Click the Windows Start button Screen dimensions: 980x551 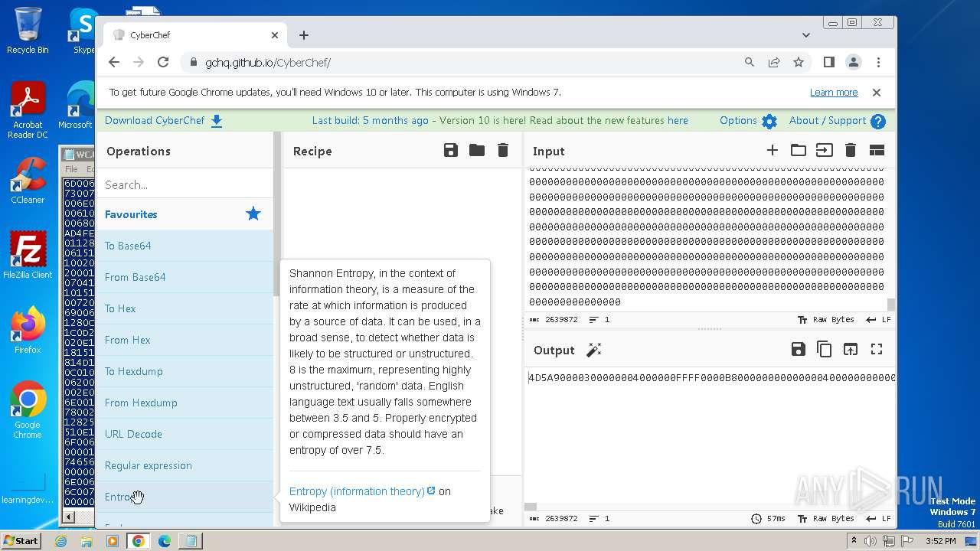tap(21, 541)
